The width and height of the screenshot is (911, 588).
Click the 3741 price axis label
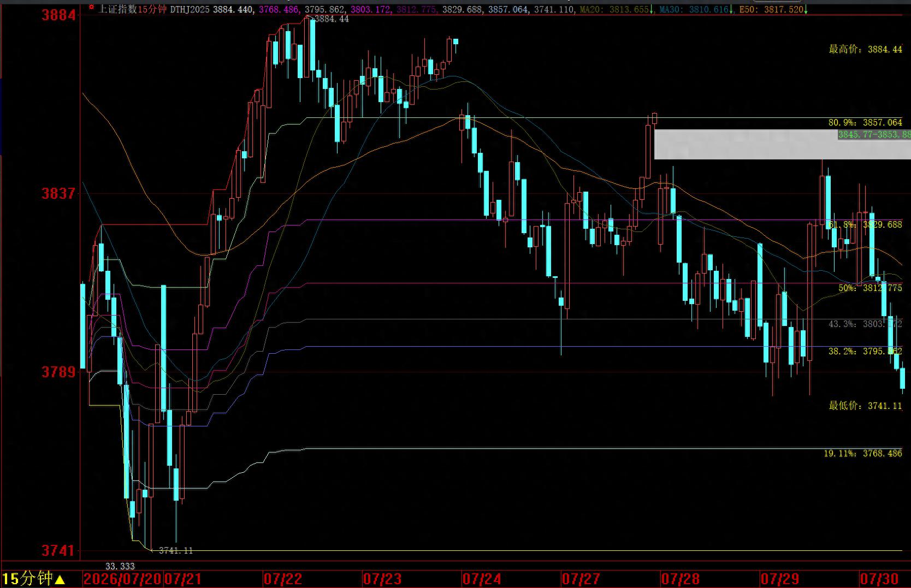[59, 550]
